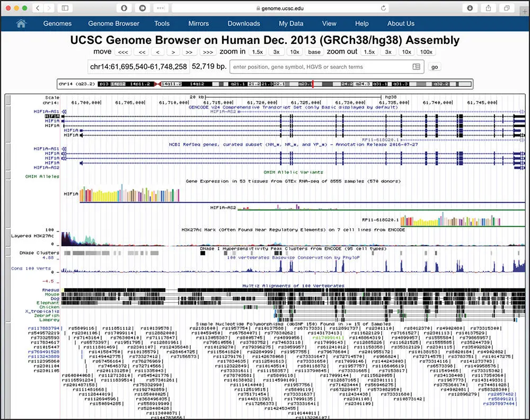Viewport: 530px width, 420px height.
Task: Open Safari downloads icon
Action: 470,8
